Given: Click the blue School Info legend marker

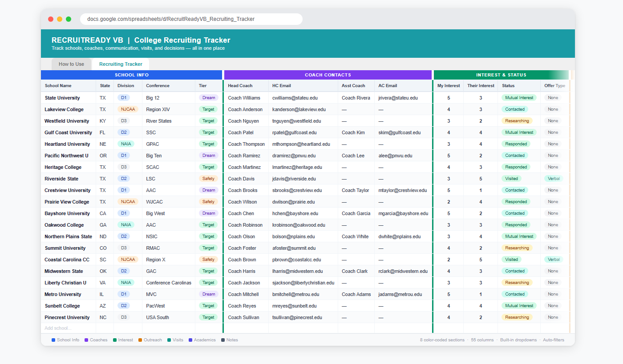Looking at the screenshot, I should tap(53, 340).
